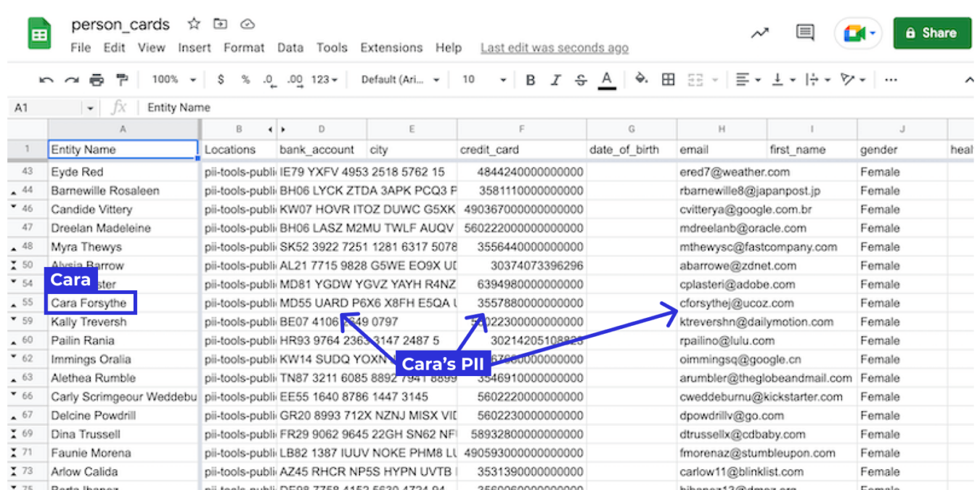Toggle italic formatting
The height and width of the screenshot is (490, 980).
pyautogui.click(x=555, y=80)
